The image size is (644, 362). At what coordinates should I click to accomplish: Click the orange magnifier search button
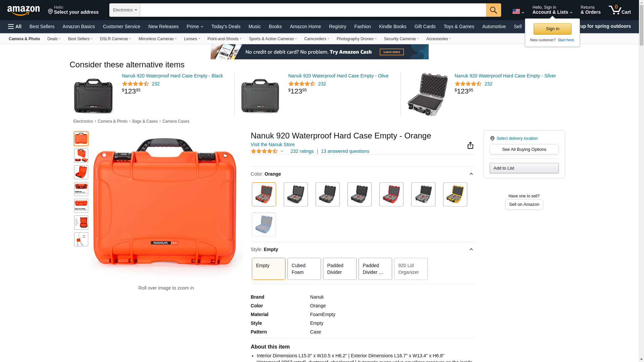click(x=493, y=10)
